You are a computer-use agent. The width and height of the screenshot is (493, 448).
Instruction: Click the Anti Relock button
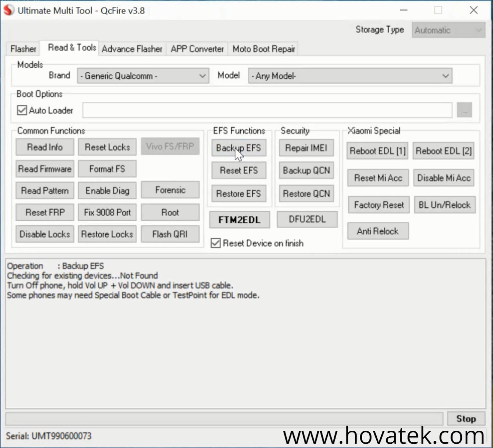coord(378,231)
